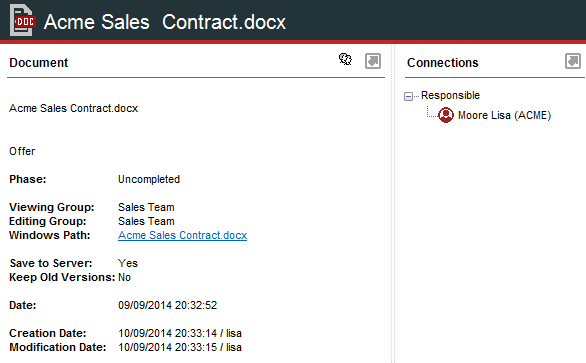
Task: Click the Save to Server Yes value
Action: click(128, 263)
